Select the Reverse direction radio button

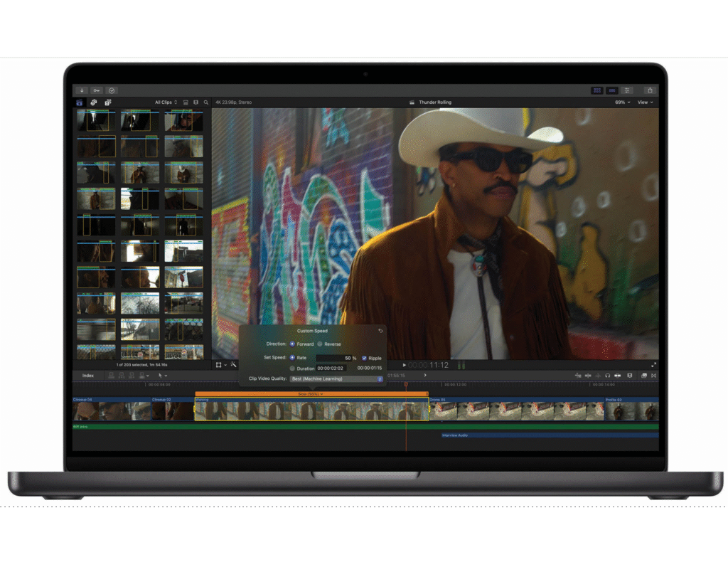(x=320, y=344)
